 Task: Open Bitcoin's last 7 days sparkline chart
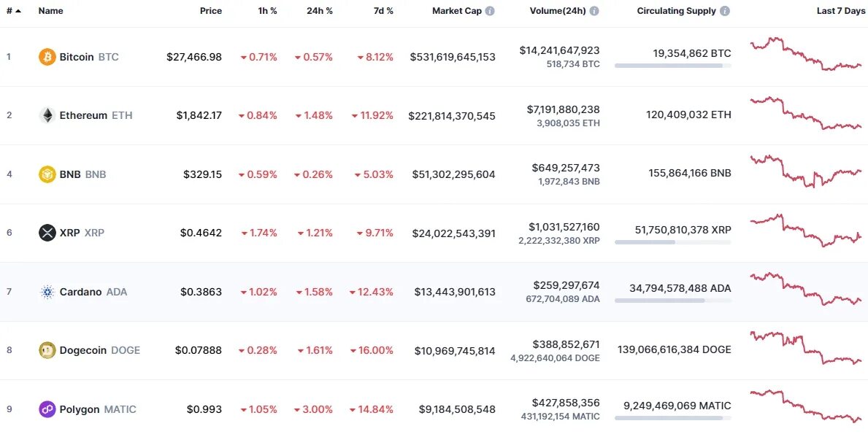coord(806,55)
